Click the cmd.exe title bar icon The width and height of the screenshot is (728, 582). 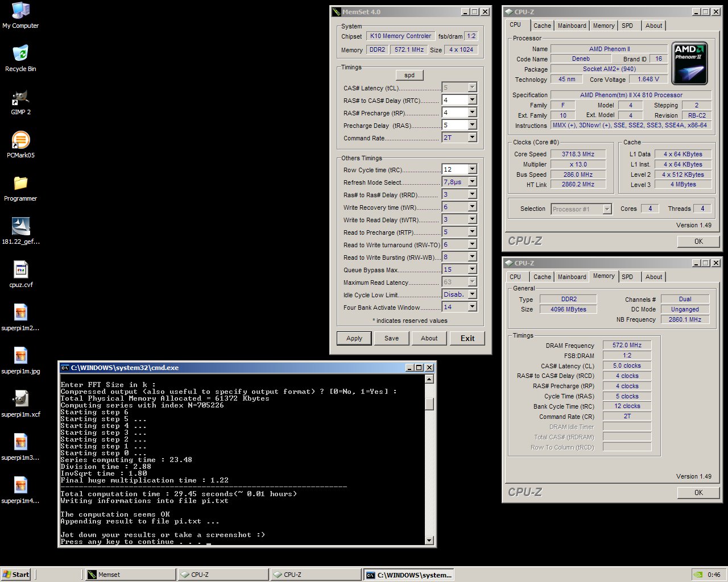(65, 368)
